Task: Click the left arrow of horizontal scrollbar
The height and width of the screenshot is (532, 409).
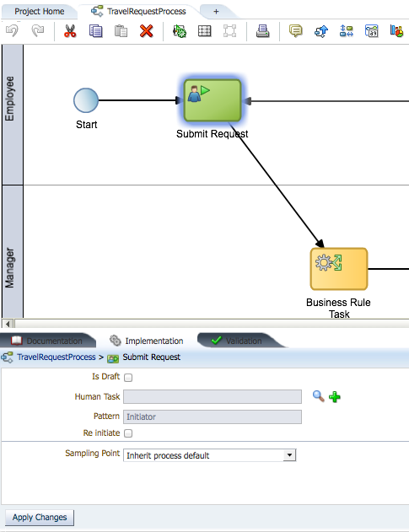Action: tap(8, 324)
